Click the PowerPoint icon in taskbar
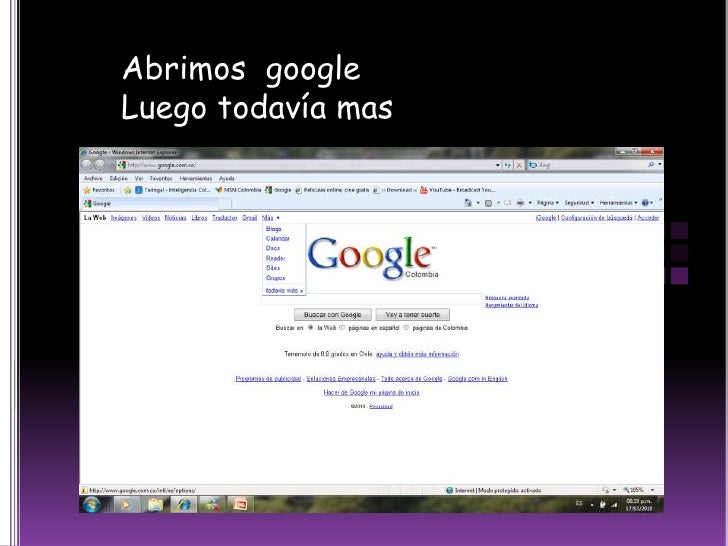 [240, 504]
